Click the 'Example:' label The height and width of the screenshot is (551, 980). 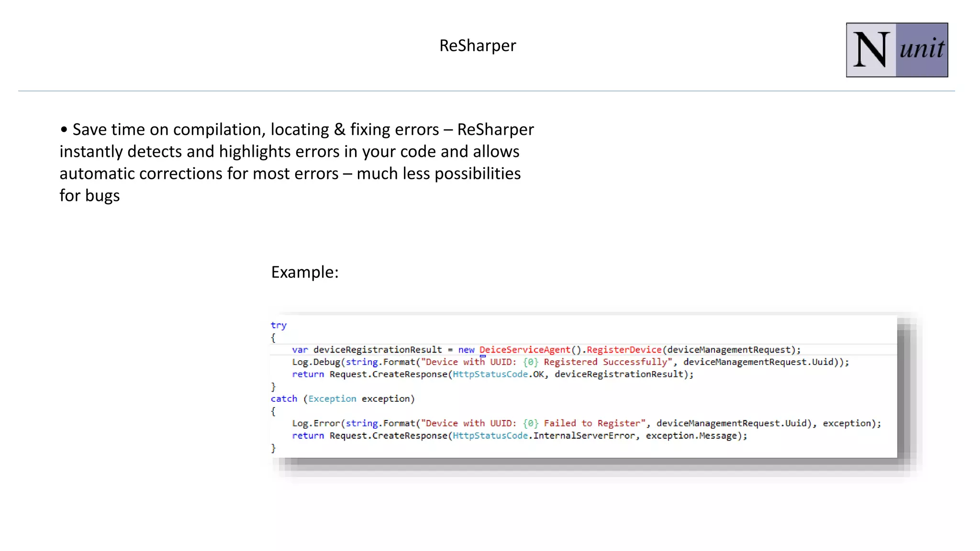(305, 272)
